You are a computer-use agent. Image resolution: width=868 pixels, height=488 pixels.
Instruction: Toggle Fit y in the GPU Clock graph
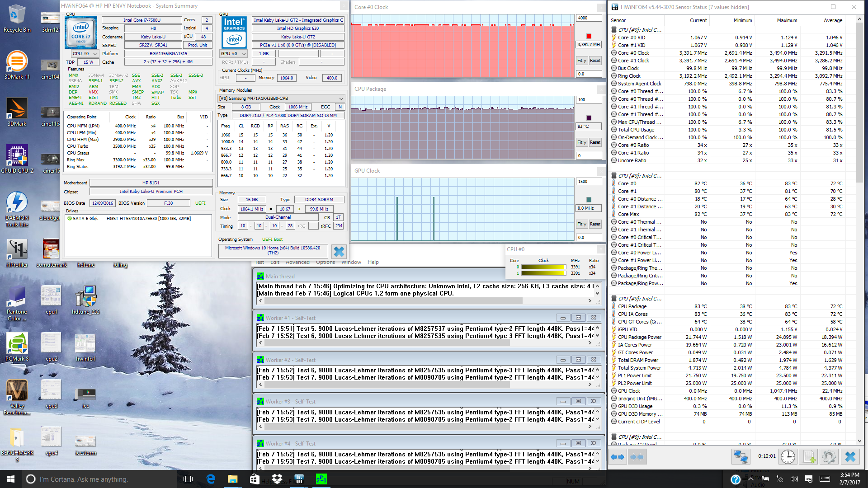coord(581,224)
